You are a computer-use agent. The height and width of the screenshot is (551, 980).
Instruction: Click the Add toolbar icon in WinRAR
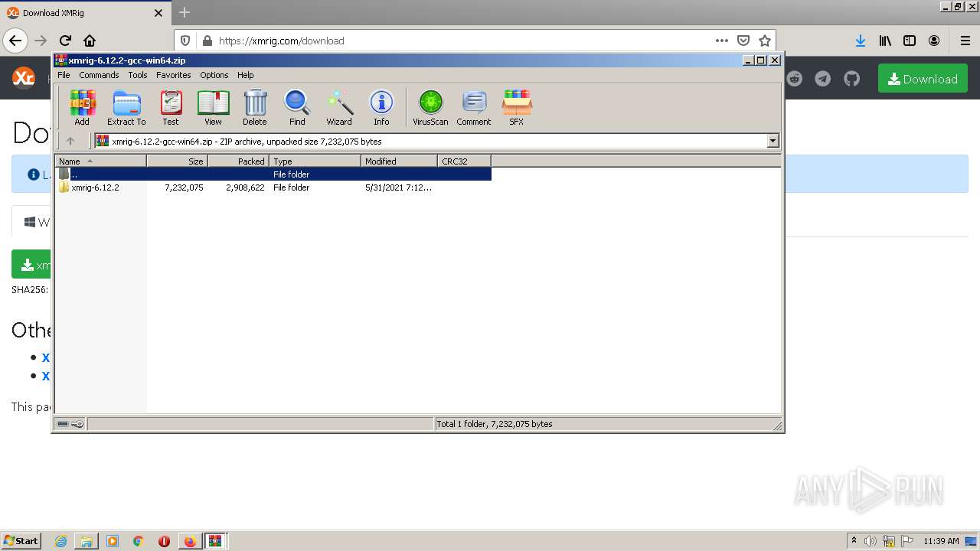click(x=82, y=107)
